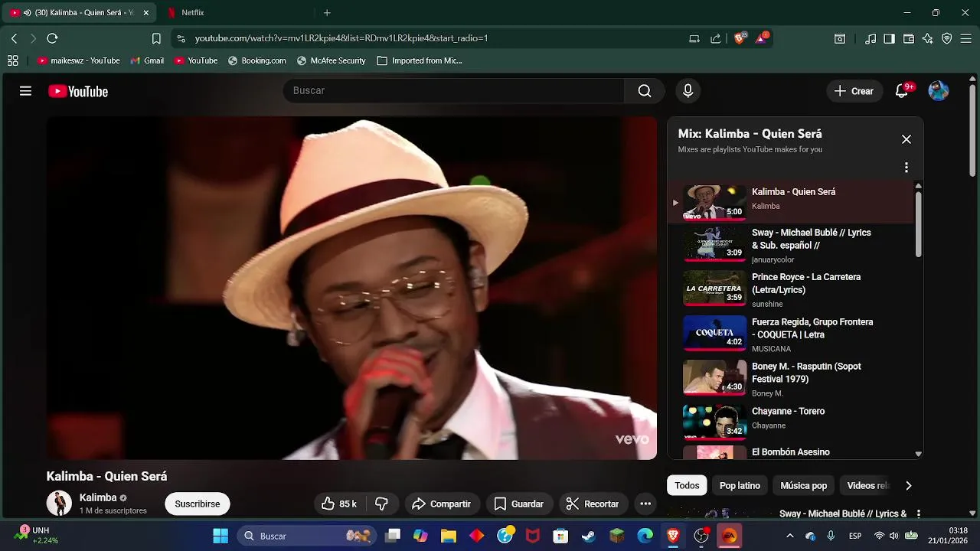Toggle the browser sidebar panel
This screenshot has height=551, width=980.
point(889,38)
